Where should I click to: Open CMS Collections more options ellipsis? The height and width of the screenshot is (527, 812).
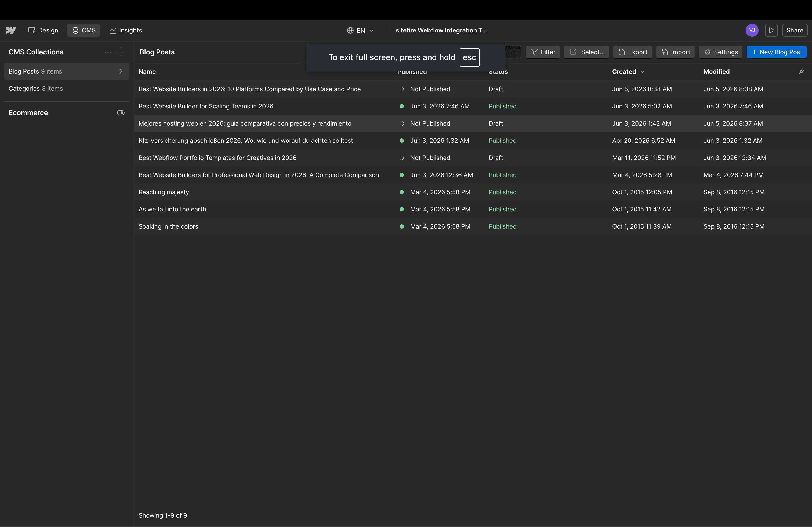click(x=108, y=52)
